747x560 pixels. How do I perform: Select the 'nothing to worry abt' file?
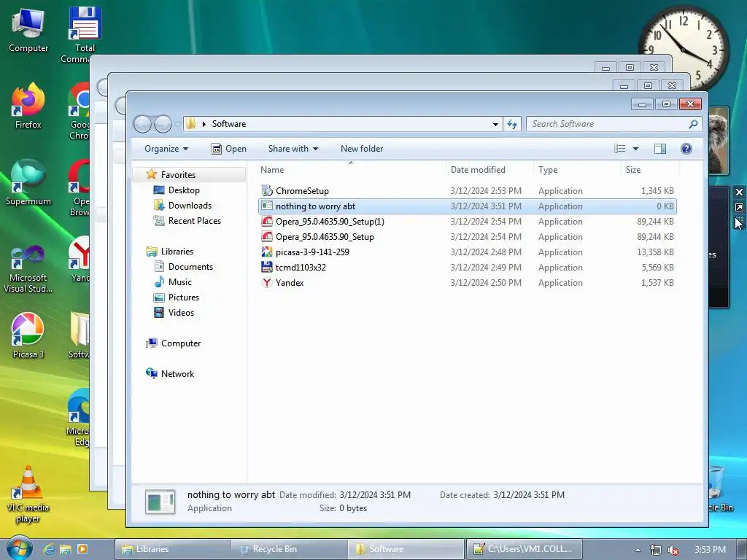tap(468, 206)
